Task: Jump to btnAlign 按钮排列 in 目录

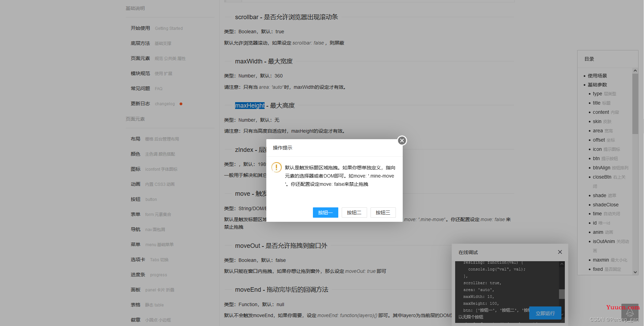Action: 610,168
